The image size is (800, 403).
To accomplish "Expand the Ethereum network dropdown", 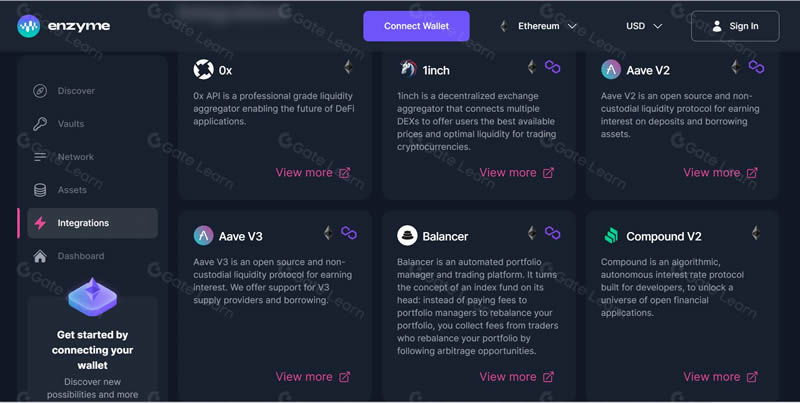I will pos(539,26).
